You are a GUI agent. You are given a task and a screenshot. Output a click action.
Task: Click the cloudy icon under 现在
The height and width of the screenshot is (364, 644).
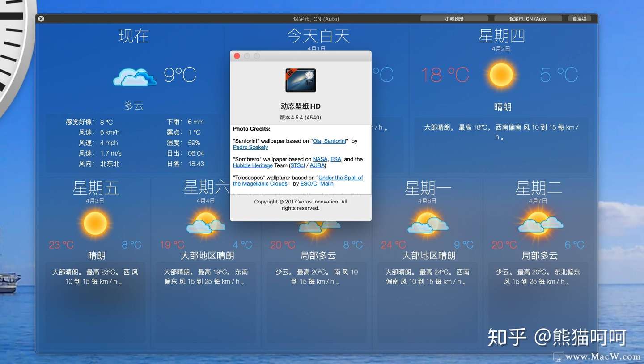[x=134, y=76]
